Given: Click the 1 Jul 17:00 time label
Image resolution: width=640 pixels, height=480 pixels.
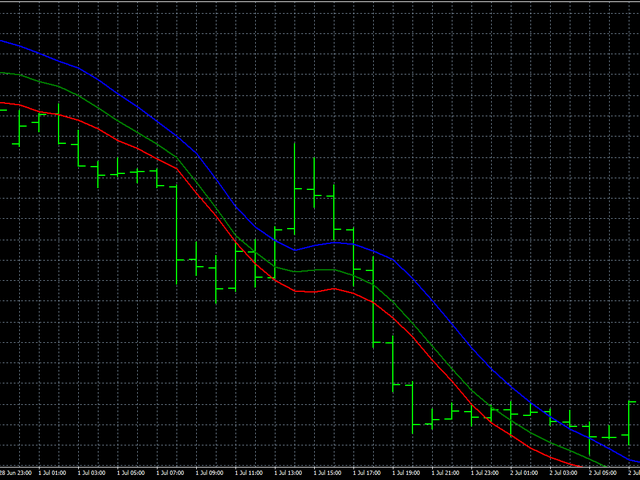Looking at the screenshot, I should [x=367, y=472].
